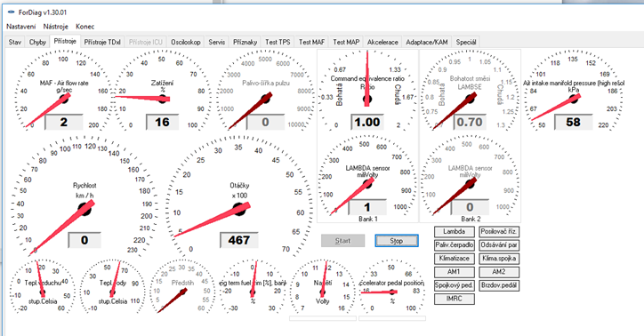The width and height of the screenshot is (644, 336).
Task: Click the Tepl.vody water temperature gauge
Action: tap(112, 286)
